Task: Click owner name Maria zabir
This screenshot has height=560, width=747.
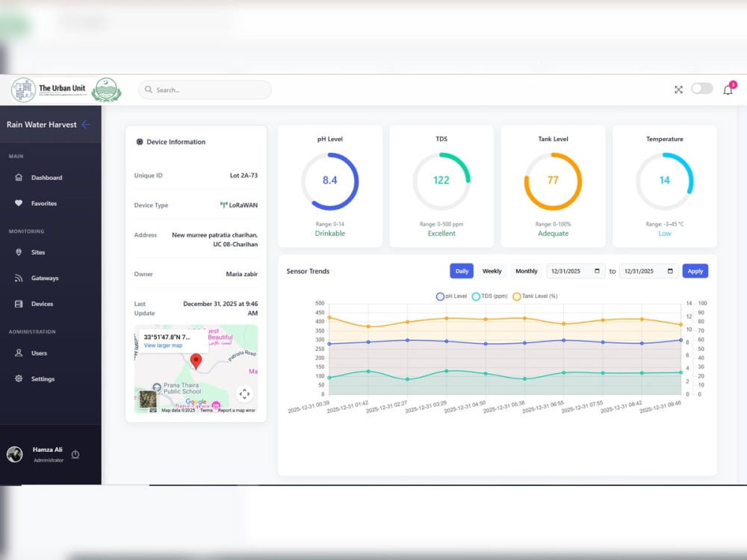Action: pos(241,274)
